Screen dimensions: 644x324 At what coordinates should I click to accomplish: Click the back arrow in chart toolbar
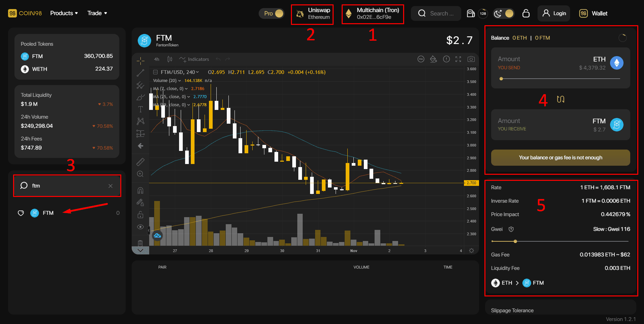140,146
